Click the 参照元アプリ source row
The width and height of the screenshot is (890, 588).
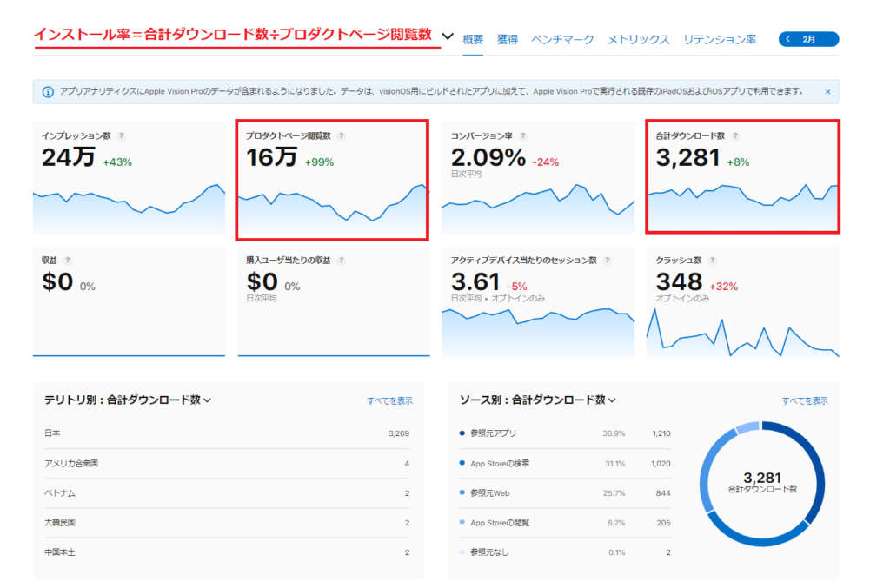click(x=565, y=433)
